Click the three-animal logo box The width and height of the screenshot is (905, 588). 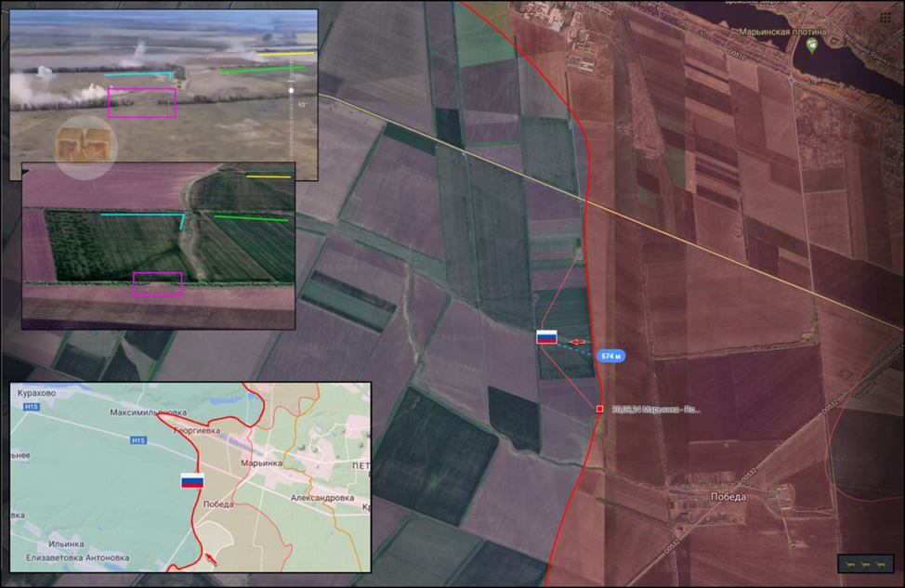pyautogui.click(x=865, y=564)
